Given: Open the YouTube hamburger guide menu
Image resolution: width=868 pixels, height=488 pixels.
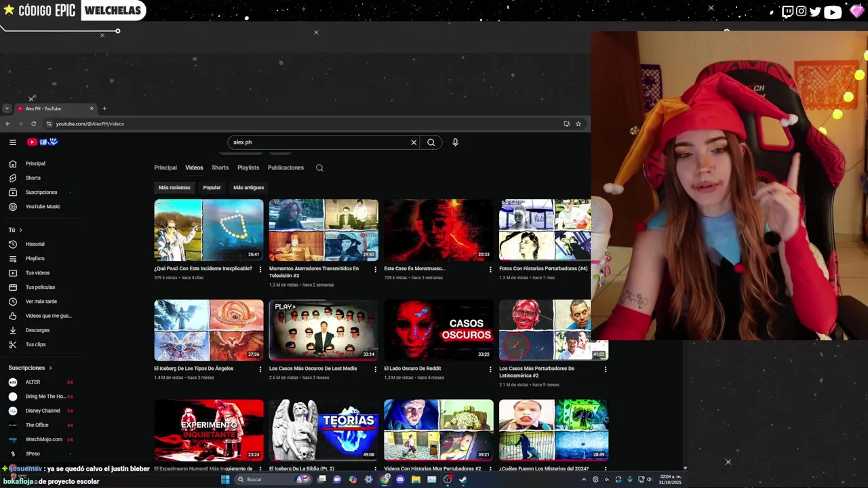Looking at the screenshot, I should (x=12, y=142).
